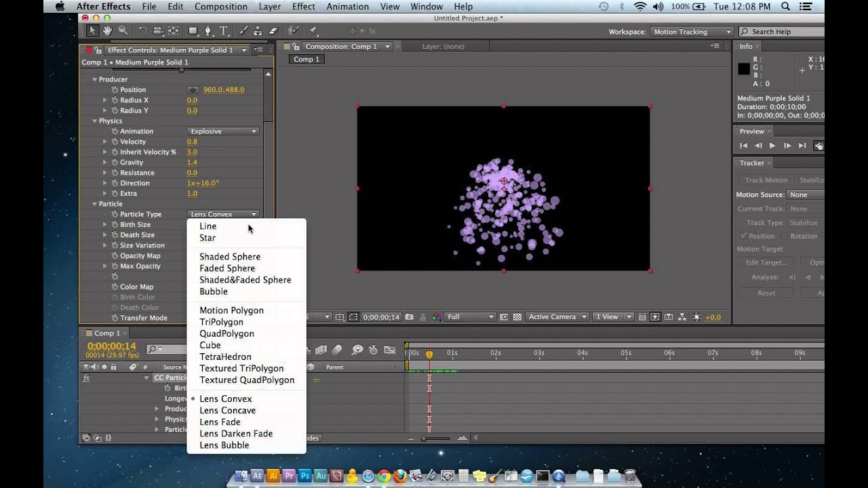
Task: Collapse the Physics group
Action: [x=94, y=121]
